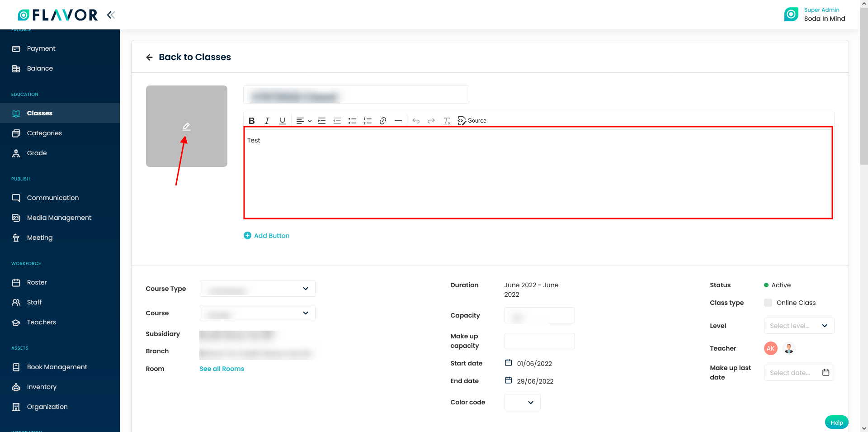The image size is (868, 432).
Task: Open Select level dropdown
Action: pos(799,326)
